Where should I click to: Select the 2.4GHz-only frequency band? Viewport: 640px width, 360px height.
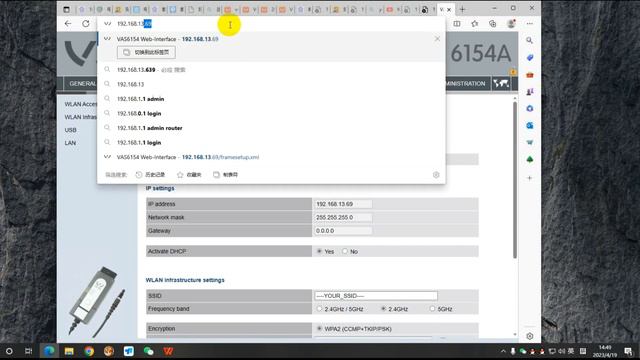coord(383,309)
